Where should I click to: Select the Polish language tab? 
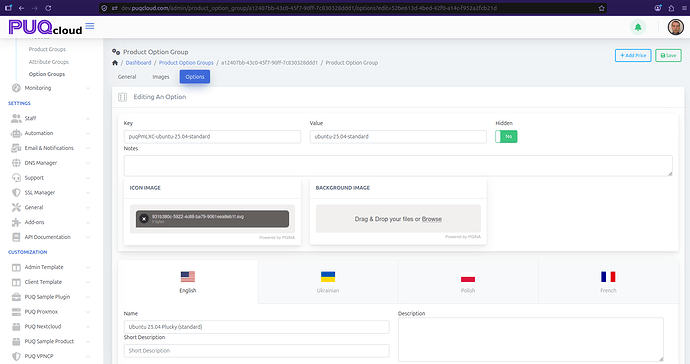point(468,282)
